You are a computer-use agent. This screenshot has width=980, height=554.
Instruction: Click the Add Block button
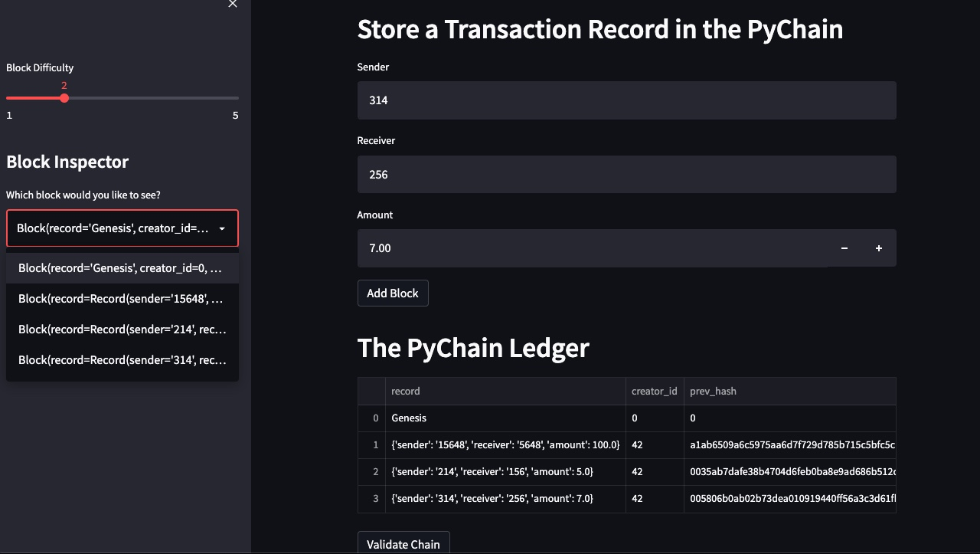coord(393,293)
